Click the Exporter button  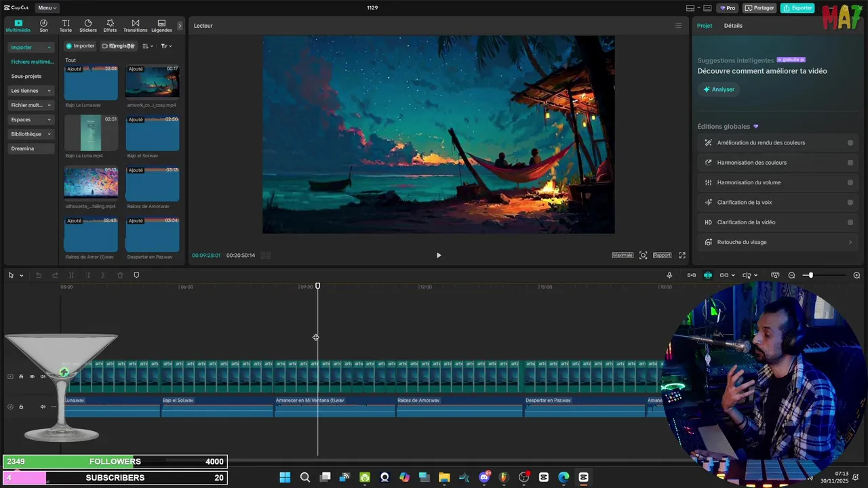797,8
